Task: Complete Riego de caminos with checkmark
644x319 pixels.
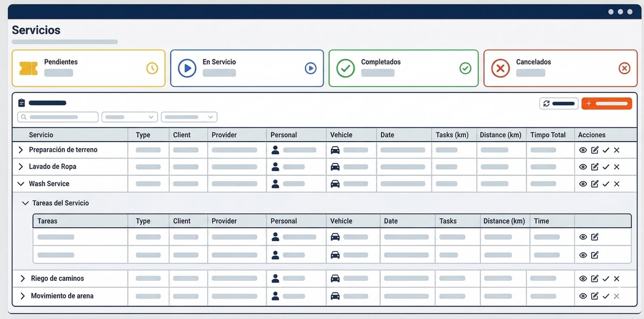Action: [606, 279]
